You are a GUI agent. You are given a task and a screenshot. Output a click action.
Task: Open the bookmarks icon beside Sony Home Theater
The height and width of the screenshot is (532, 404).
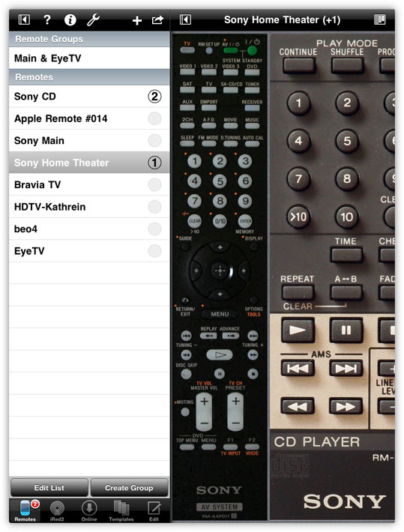(x=379, y=19)
